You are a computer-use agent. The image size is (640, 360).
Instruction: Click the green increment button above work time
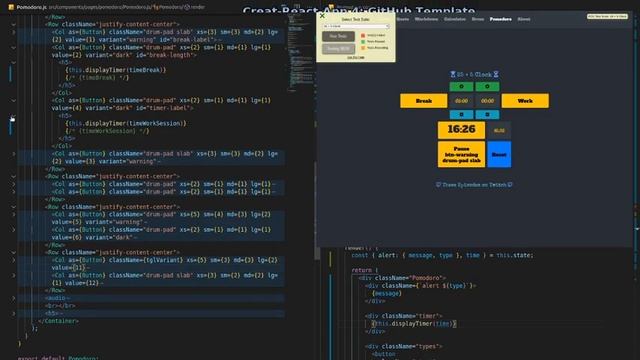coord(487,87)
